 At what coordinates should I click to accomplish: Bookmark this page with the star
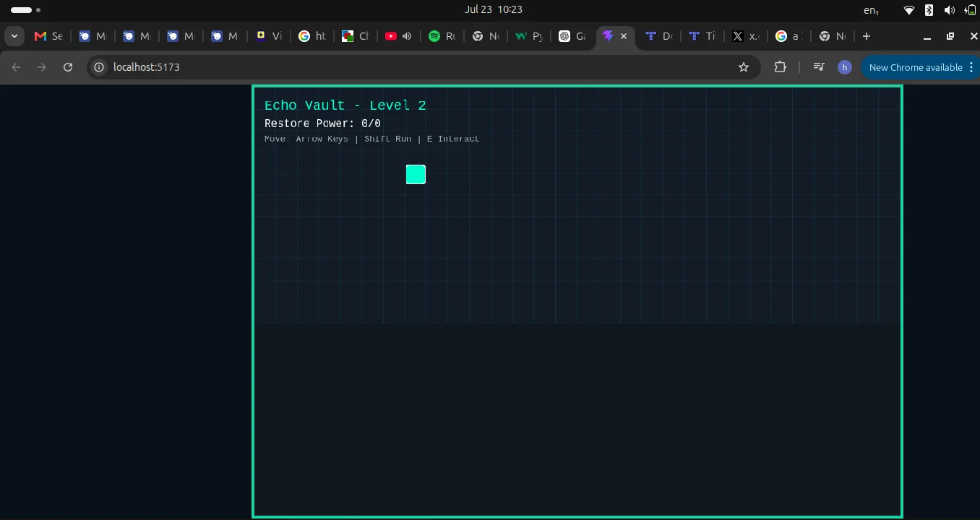tap(744, 67)
